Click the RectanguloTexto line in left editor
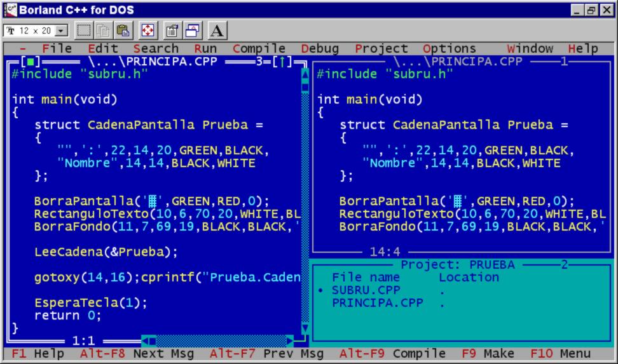 (x=167, y=213)
